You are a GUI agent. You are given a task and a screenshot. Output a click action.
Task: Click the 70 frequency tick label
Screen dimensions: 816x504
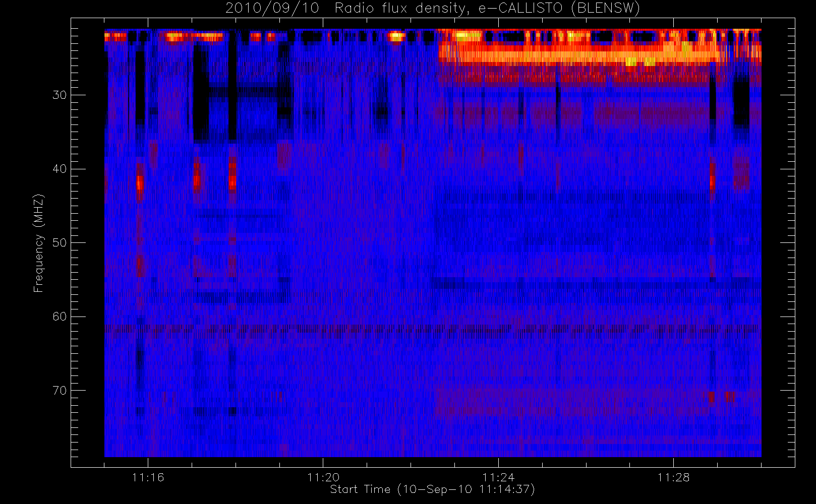coord(60,391)
